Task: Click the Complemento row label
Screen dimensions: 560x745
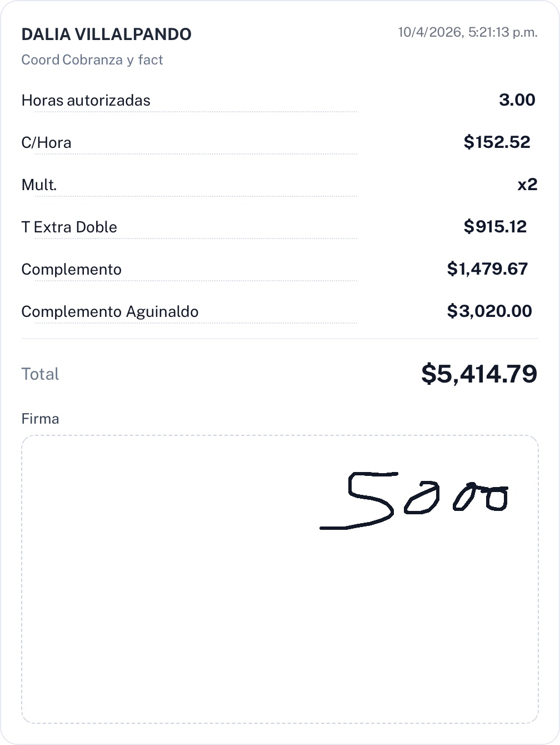Action: [x=71, y=270]
